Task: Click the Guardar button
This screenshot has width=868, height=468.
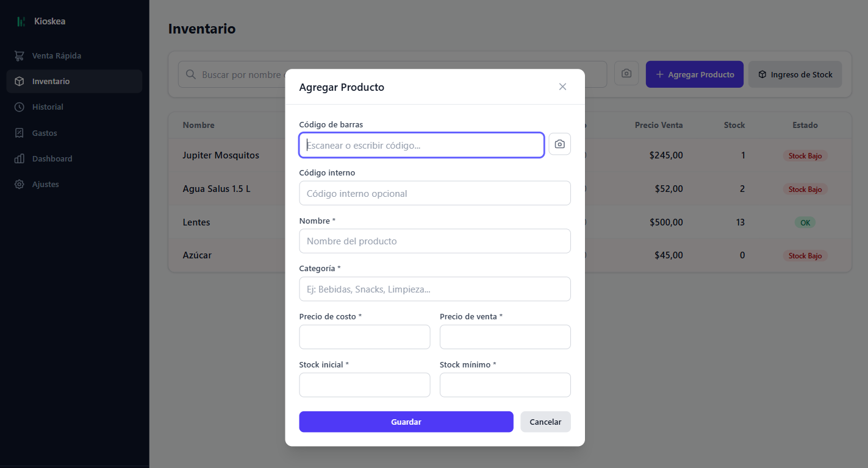Action: tap(406, 422)
